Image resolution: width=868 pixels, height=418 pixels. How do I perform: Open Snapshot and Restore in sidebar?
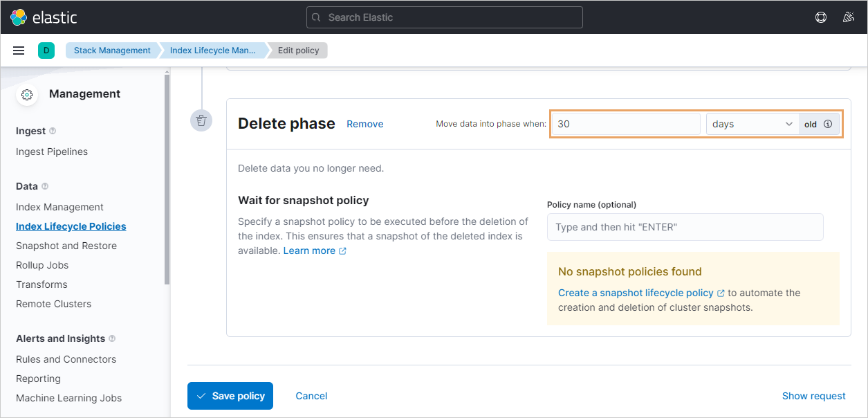point(66,246)
